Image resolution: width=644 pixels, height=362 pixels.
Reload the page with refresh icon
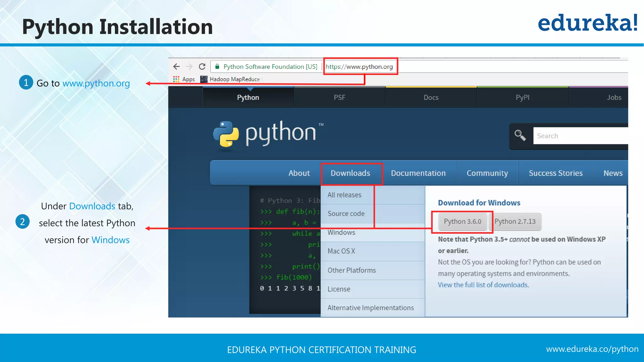coord(202,67)
